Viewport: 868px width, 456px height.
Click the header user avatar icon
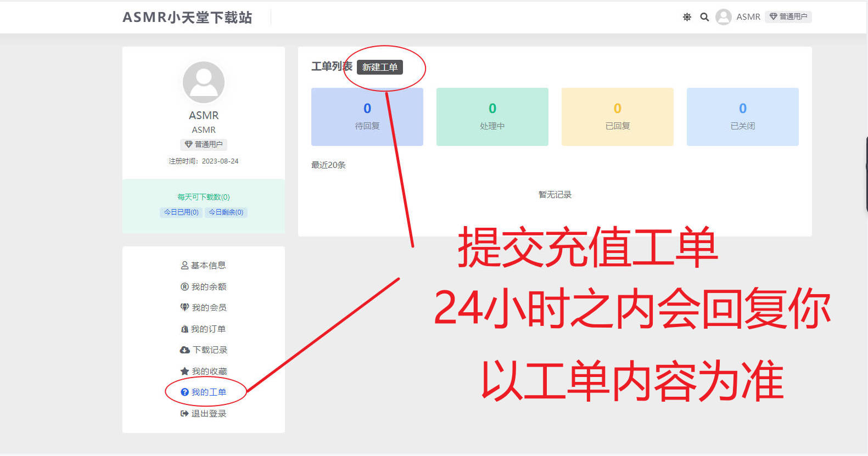point(724,17)
